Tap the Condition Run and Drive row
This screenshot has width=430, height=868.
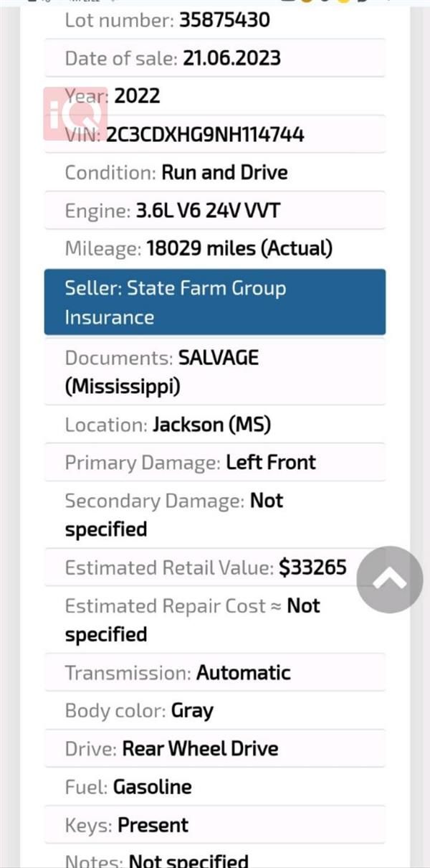215,172
